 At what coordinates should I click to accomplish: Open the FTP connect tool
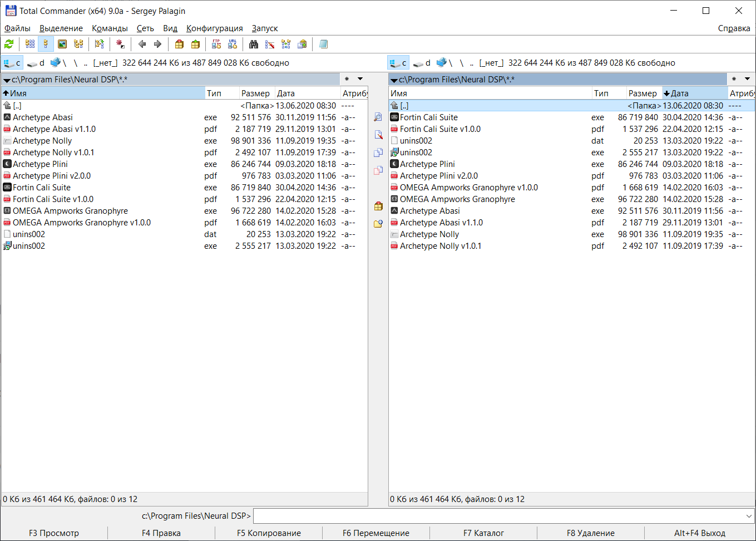(216, 44)
